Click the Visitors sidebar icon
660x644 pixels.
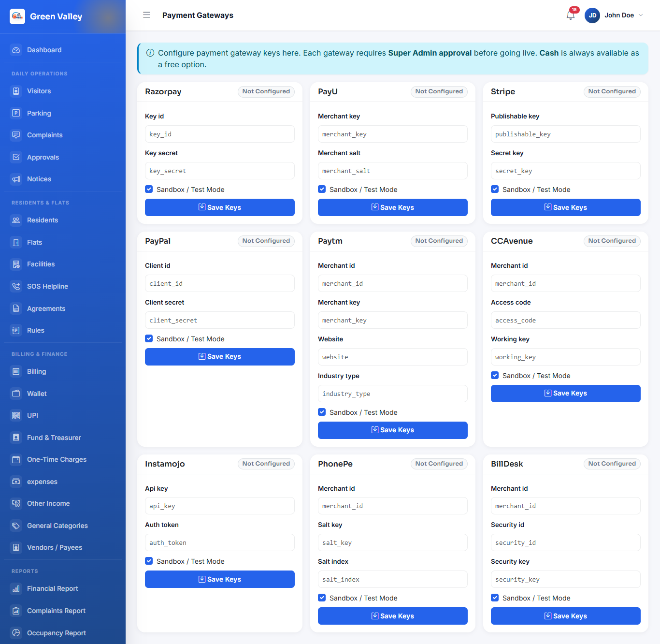[x=16, y=91]
